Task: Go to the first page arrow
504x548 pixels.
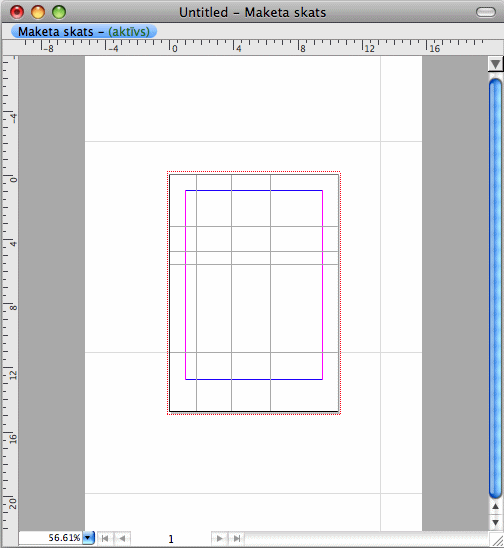Action: [x=105, y=538]
